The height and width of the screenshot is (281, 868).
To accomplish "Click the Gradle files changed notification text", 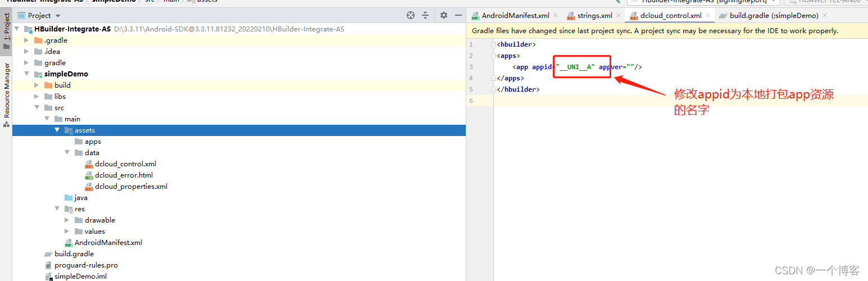I will [655, 31].
